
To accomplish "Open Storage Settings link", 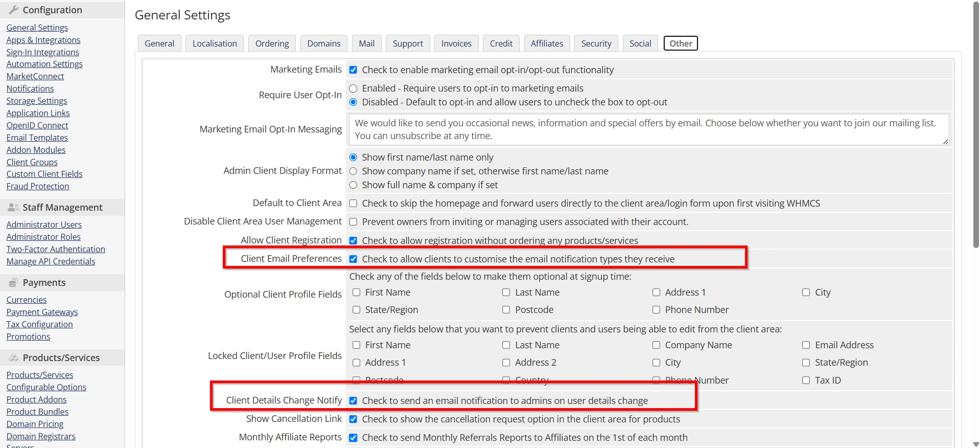I will 37,101.
